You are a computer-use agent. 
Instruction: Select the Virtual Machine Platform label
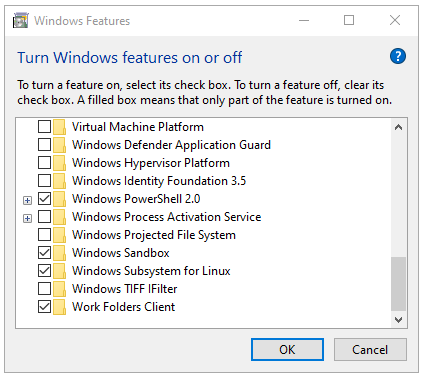tap(138, 127)
